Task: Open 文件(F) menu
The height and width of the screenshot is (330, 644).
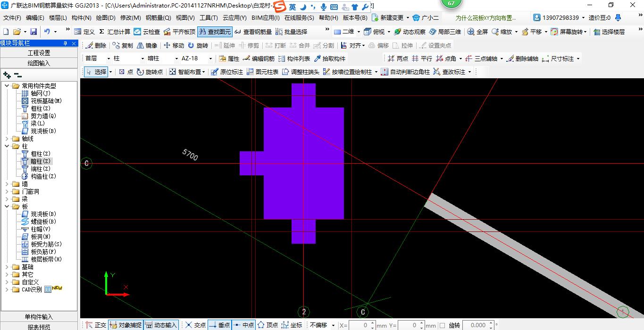Action: point(12,18)
